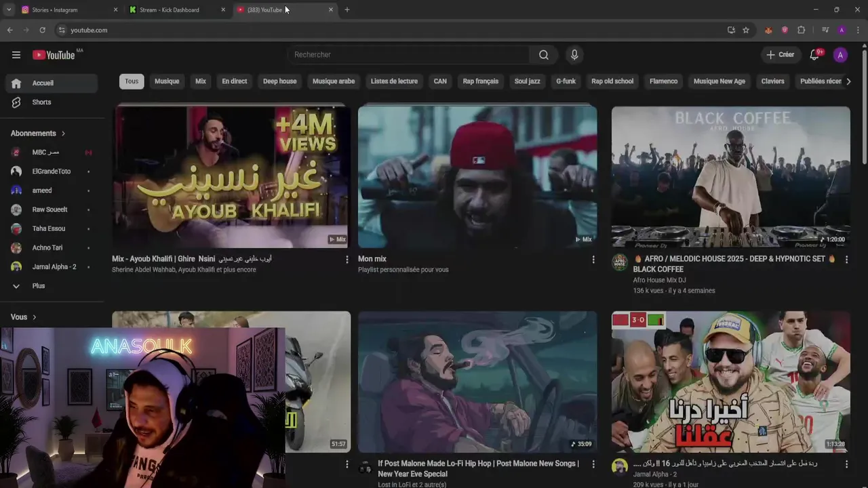Viewport: 868px width, 488px height.
Task: Open the Jamal Alpha - 2 subscription
Action: pyautogui.click(x=52, y=266)
